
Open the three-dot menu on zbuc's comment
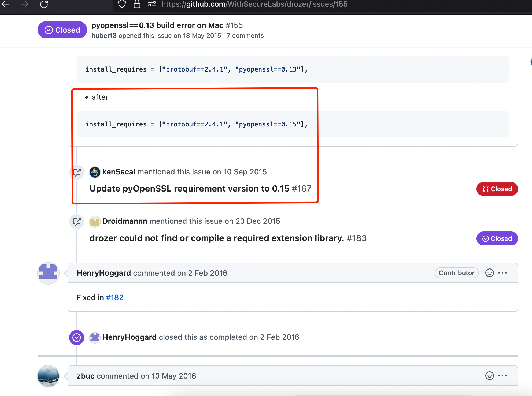503,376
